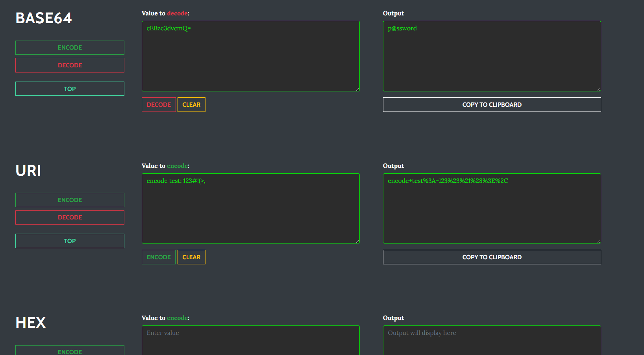Click the Base64 output box showing p@ssword
This screenshot has width=644, height=355.
tap(492, 56)
